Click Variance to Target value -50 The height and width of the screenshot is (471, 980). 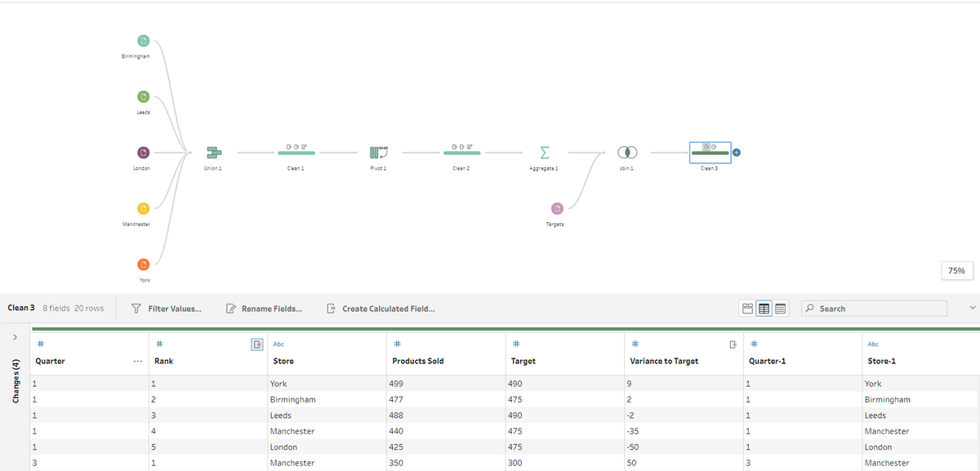pyautogui.click(x=684, y=447)
